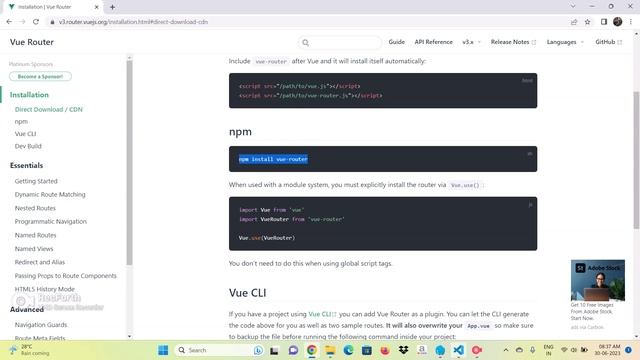Jump to Dev Build sidebar link
The image size is (640, 360).
(x=28, y=146)
